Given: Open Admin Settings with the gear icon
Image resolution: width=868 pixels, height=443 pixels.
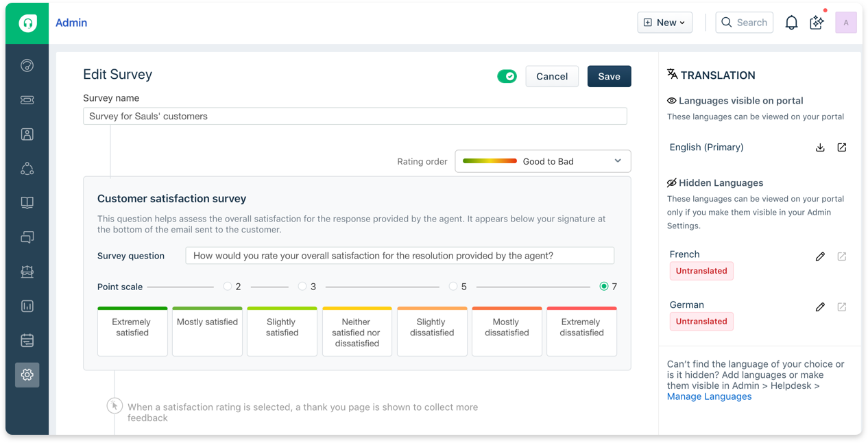Looking at the screenshot, I should [27, 375].
